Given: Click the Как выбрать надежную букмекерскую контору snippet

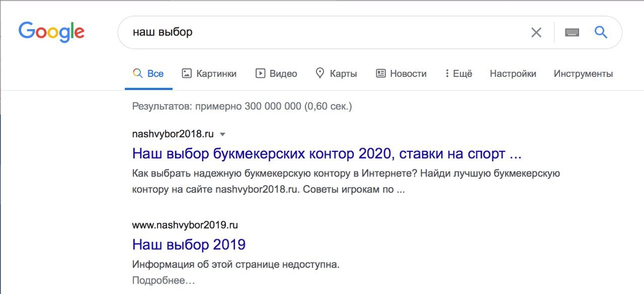Looking at the screenshot, I should (x=346, y=182).
